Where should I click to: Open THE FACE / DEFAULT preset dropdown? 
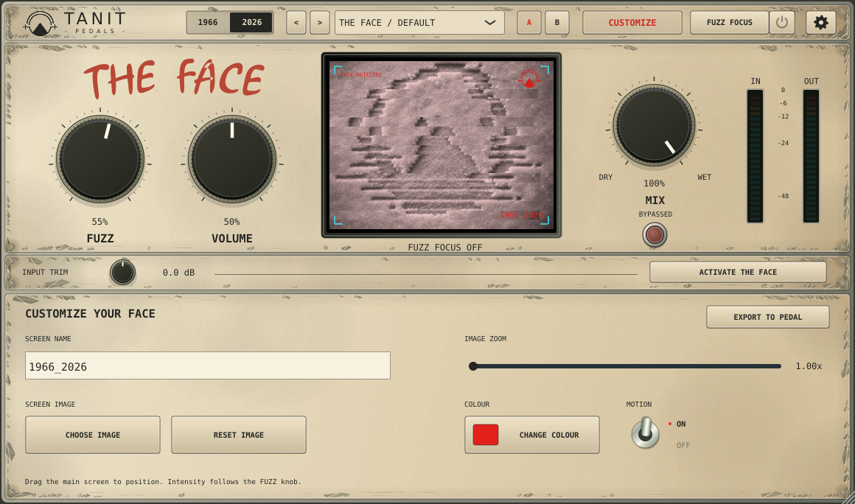coord(419,22)
